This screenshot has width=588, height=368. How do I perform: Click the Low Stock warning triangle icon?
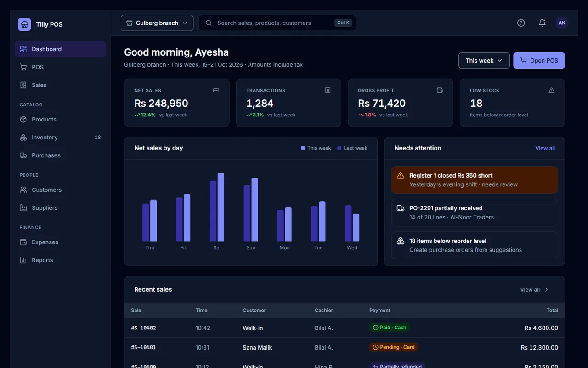(x=552, y=91)
